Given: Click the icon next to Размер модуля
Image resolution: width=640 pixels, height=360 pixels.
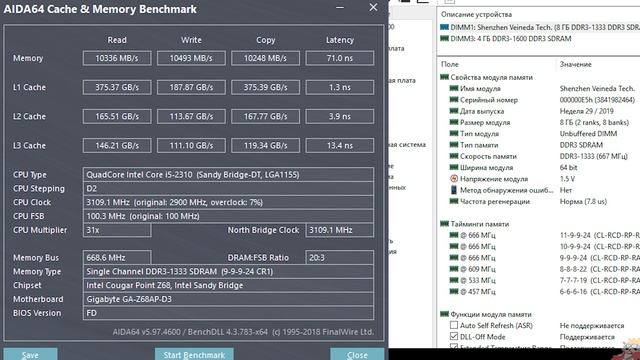Looking at the screenshot, I should [454, 122].
